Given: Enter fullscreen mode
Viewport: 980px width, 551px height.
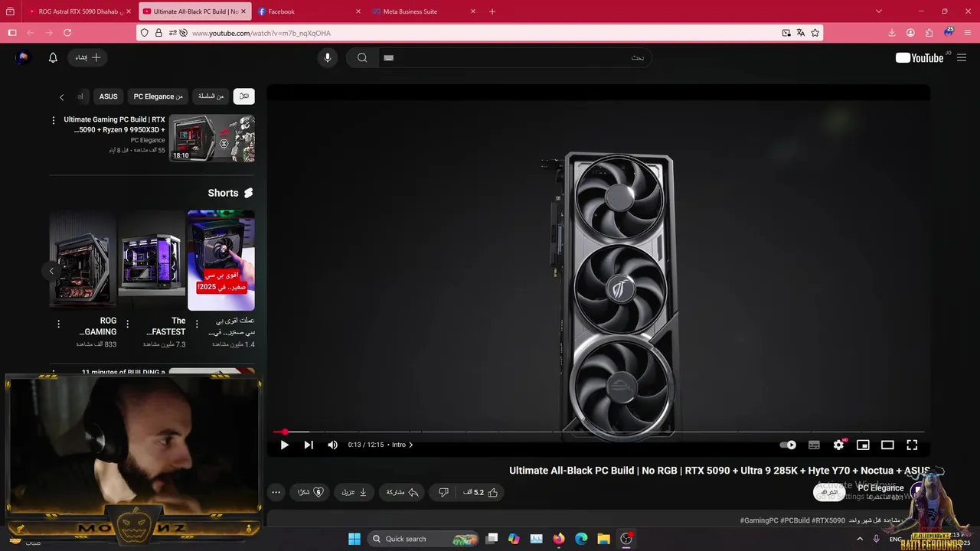Looking at the screenshot, I should (912, 445).
